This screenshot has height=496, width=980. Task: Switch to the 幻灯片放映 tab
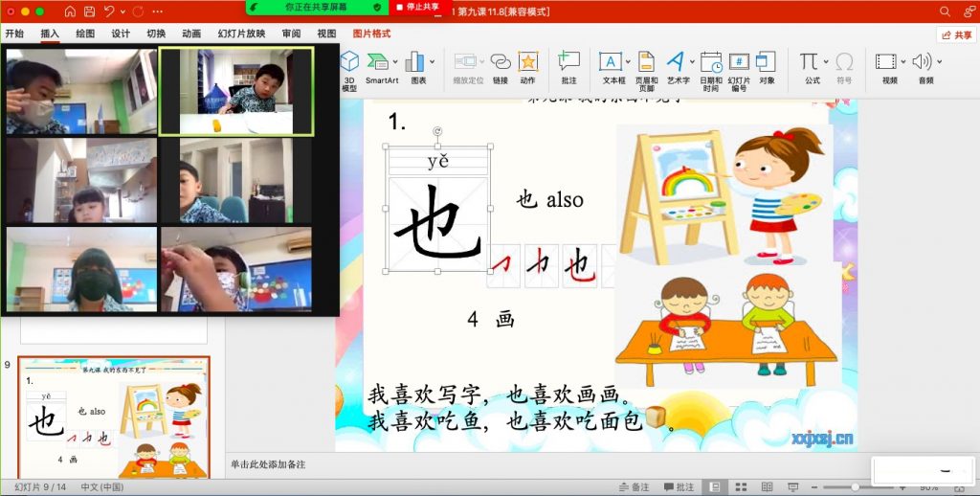point(241,34)
